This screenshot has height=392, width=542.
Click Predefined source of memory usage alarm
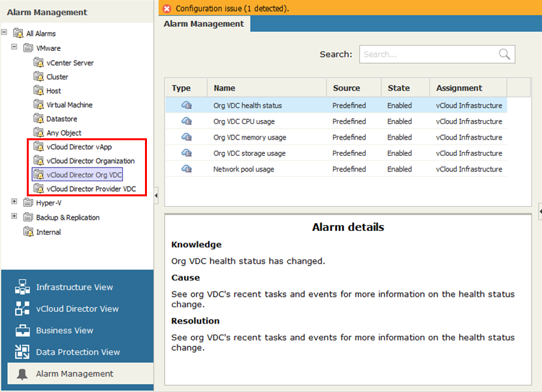coord(349,137)
